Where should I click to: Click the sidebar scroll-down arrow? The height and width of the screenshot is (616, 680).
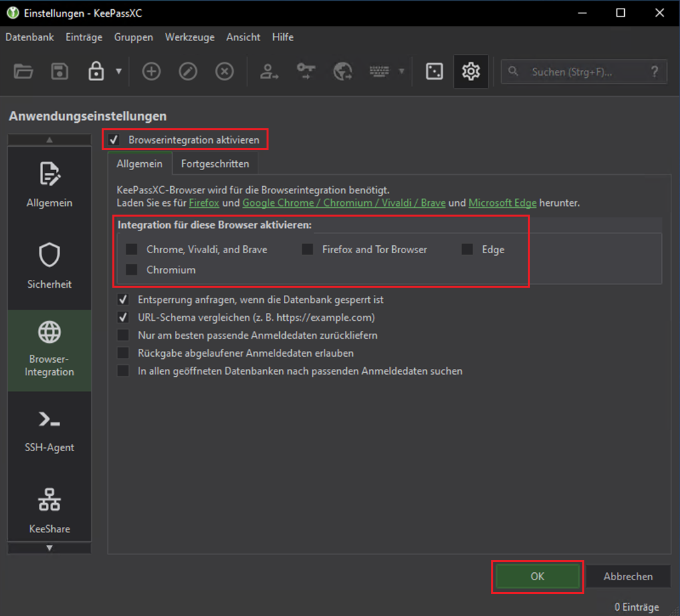pos(49,548)
